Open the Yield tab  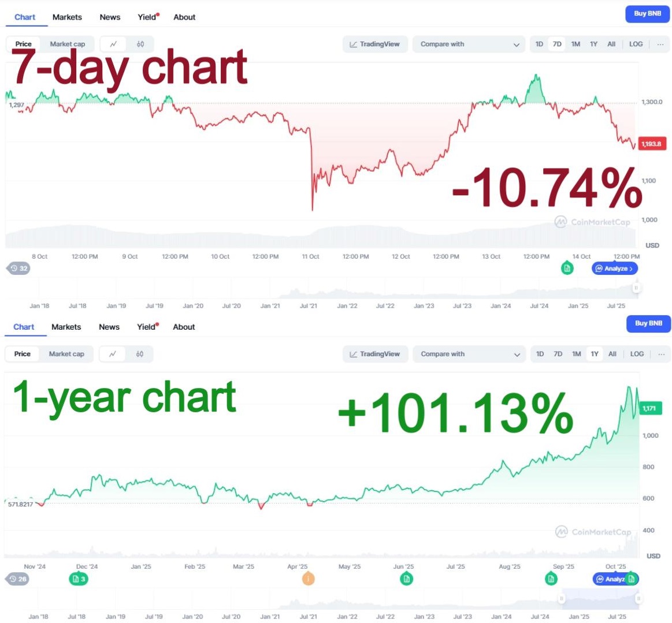tap(147, 17)
